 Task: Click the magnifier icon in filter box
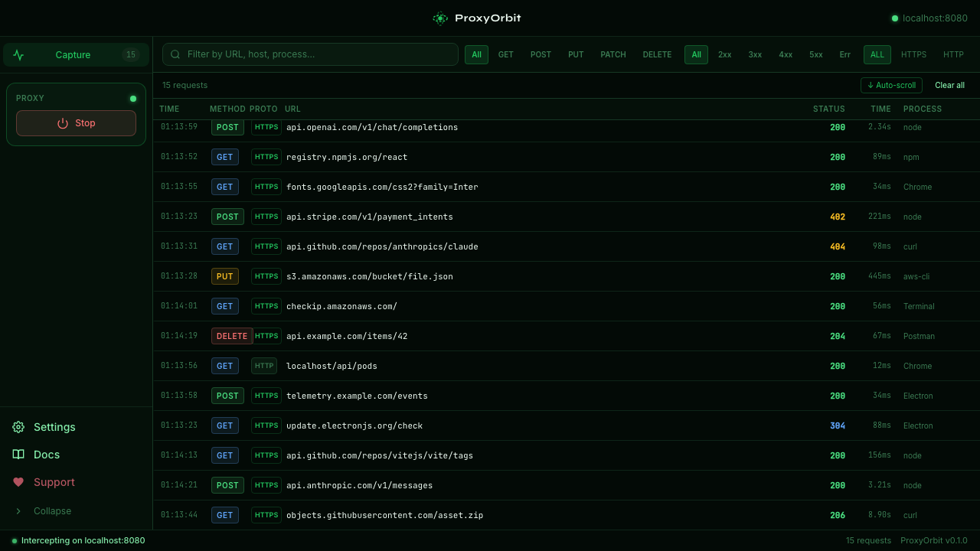[x=175, y=54]
